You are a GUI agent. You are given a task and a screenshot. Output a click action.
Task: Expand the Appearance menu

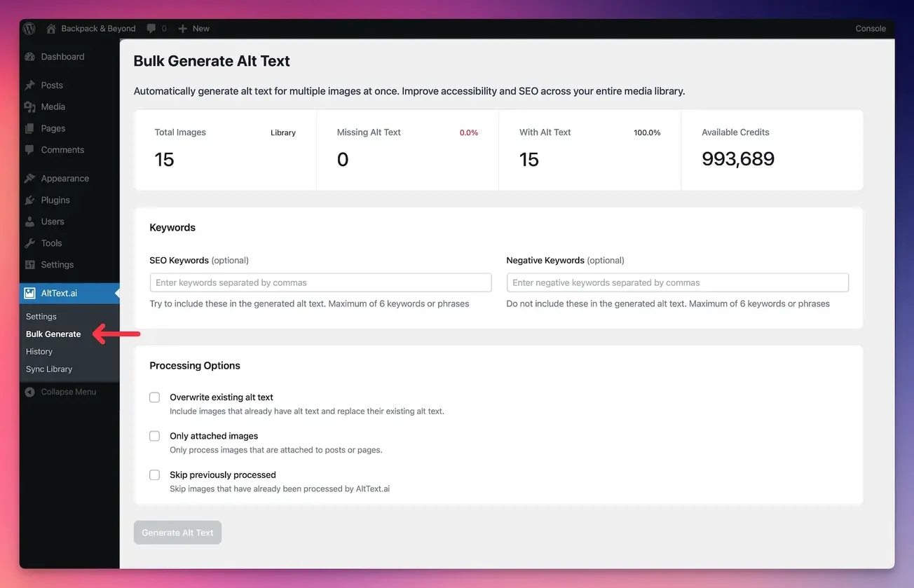pos(64,179)
